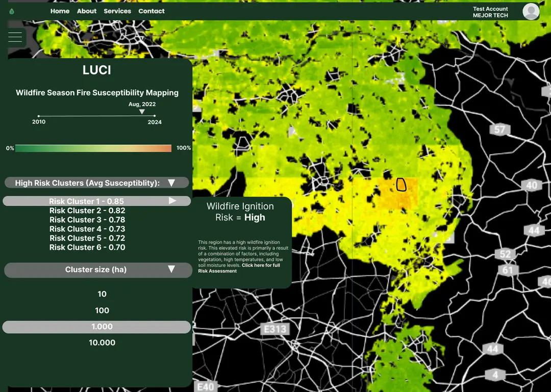Go to the Home menu item
This screenshot has height=392, width=551.
(x=60, y=11)
